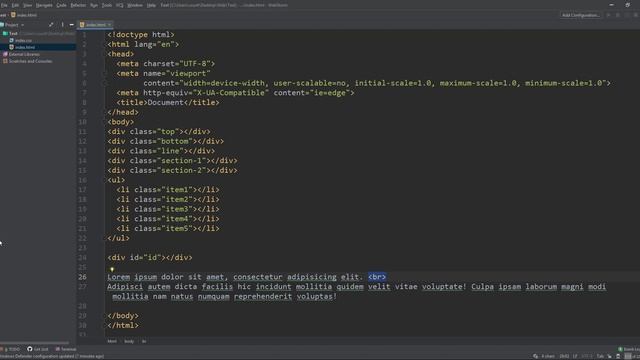Viewport: 640px width, 360px height.
Task: Click the <li class="item3"> line
Action: [x=168, y=209]
